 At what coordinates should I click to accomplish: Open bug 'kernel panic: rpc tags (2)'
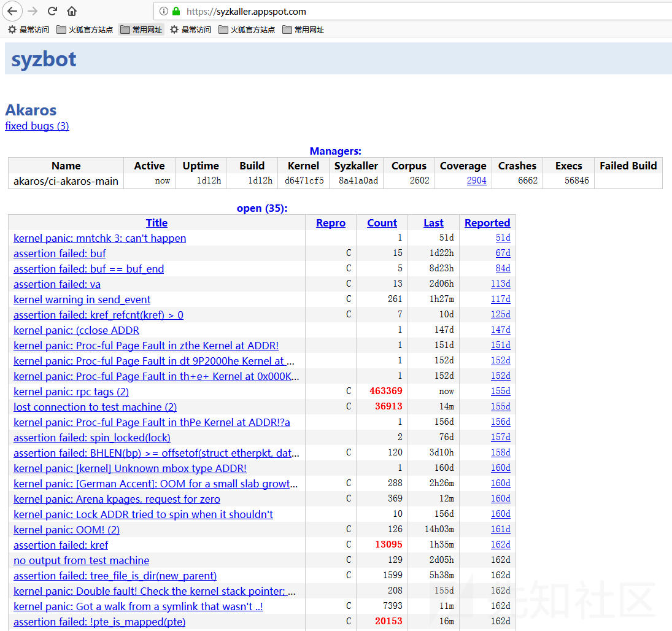point(71,392)
